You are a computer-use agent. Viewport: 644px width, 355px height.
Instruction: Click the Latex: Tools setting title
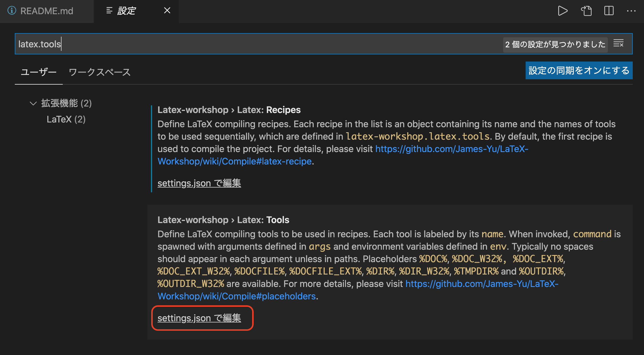[x=223, y=220]
